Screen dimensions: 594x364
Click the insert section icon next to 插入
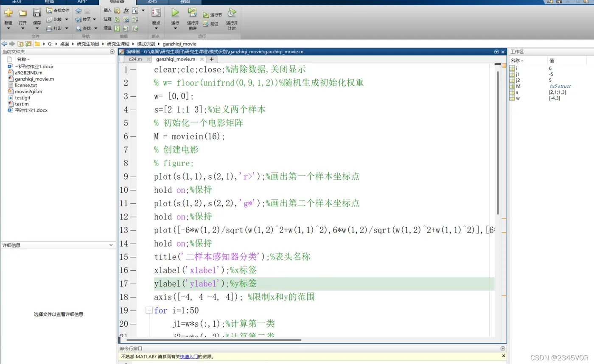click(x=117, y=10)
